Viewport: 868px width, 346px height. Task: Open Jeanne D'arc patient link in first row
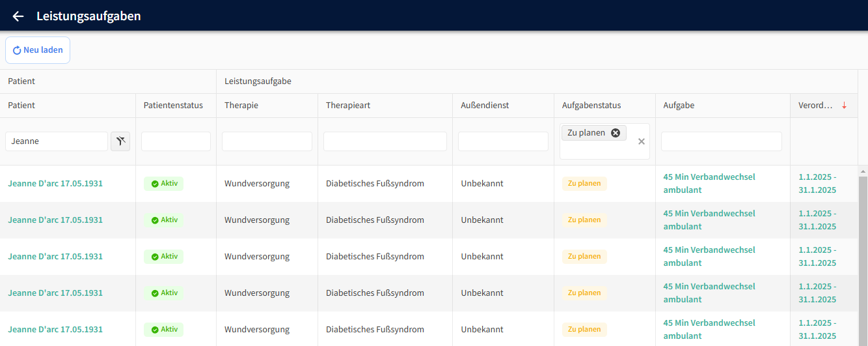(55, 184)
